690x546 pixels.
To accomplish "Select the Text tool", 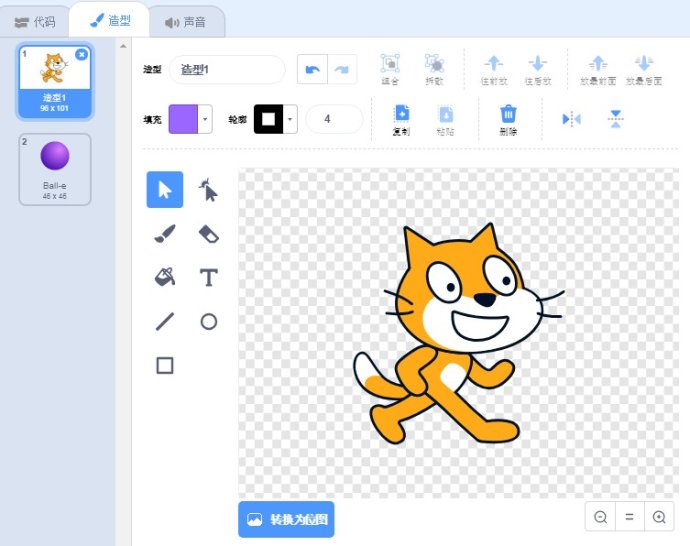I will pos(209,277).
